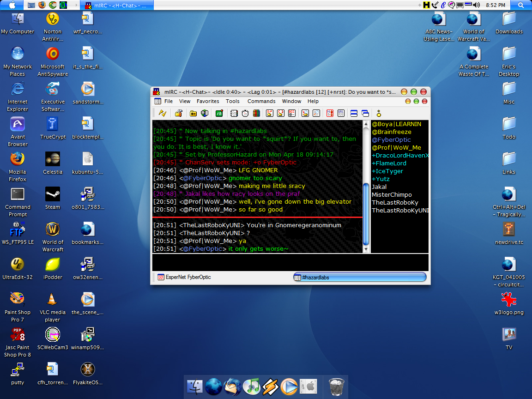
Task: Select +Yutz in the nick list
Action: (x=381, y=179)
